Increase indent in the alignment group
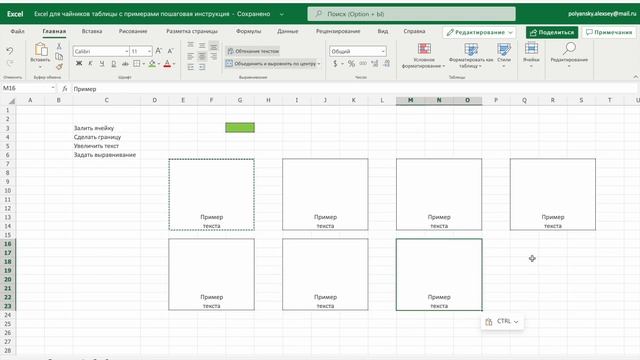Viewport: 640px width, 360px height. (202, 67)
